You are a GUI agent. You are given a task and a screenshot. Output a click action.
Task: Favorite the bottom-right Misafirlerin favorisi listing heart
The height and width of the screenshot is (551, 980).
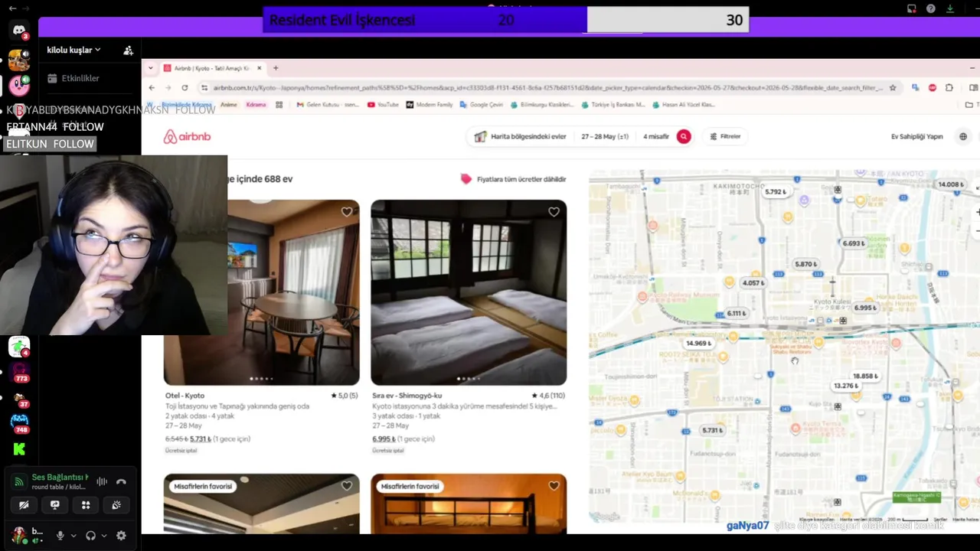click(x=554, y=485)
